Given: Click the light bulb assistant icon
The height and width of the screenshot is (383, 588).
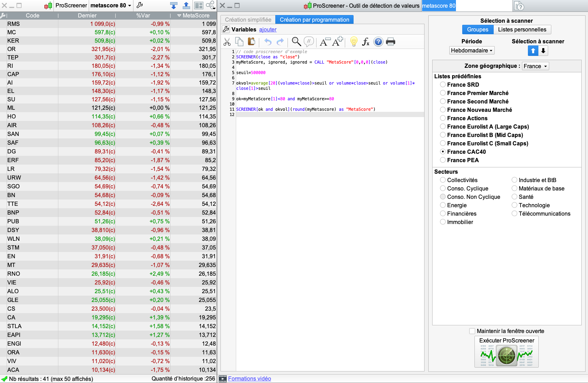Looking at the screenshot, I should point(354,42).
